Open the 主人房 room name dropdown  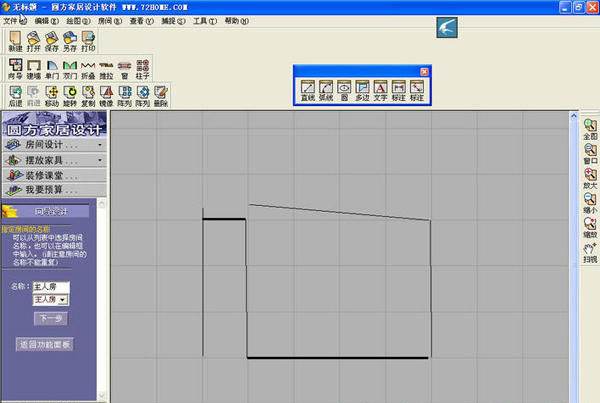click(63, 299)
